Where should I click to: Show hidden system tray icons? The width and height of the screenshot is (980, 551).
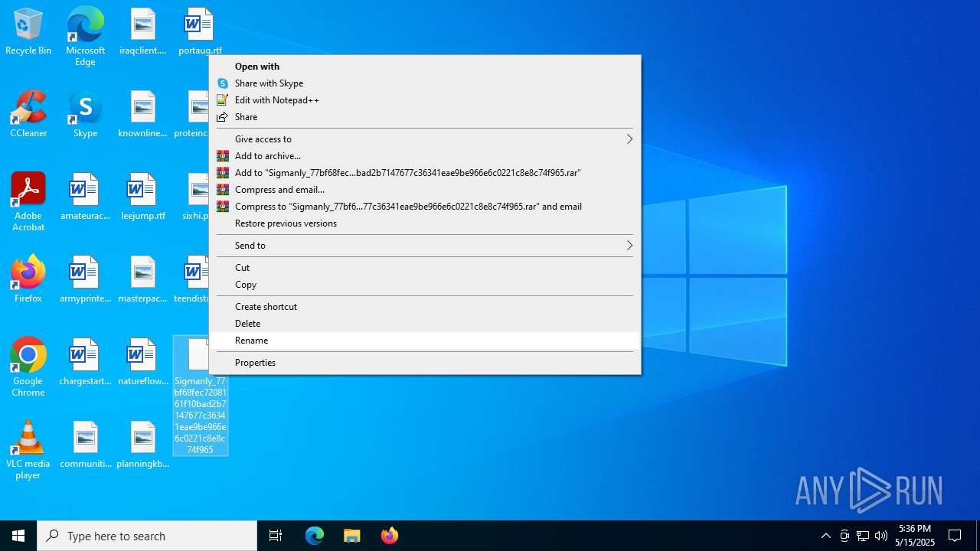coord(825,536)
